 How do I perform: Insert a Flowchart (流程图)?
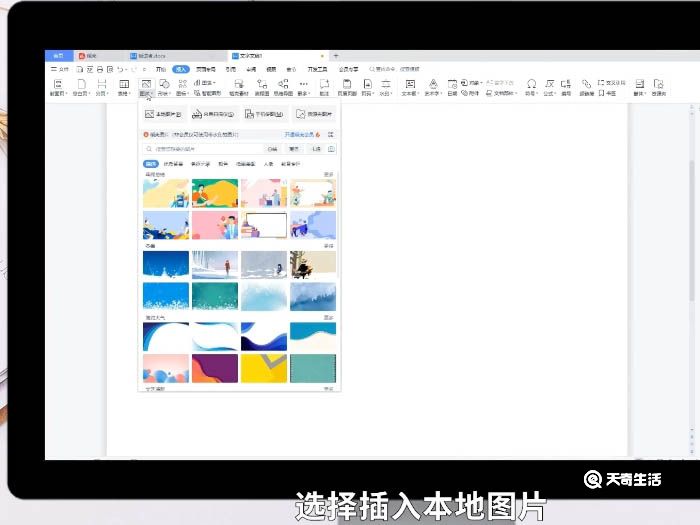coord(262,88)
